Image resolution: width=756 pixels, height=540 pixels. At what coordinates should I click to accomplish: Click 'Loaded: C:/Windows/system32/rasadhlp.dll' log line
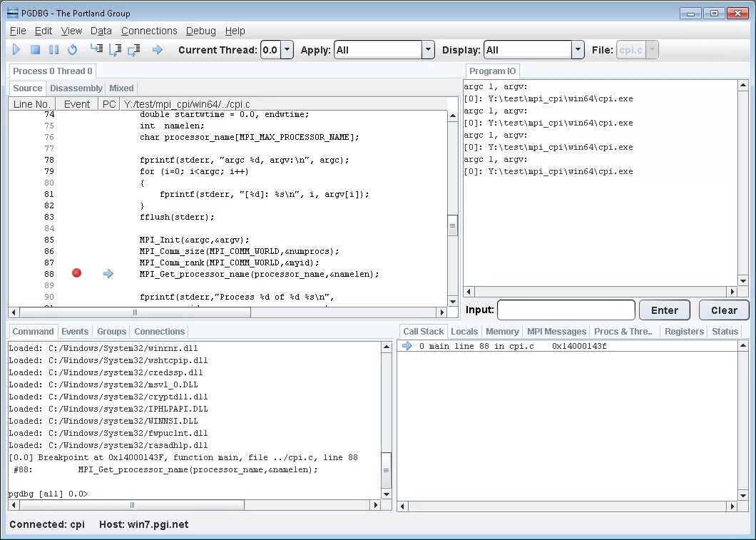click(108, 445)
